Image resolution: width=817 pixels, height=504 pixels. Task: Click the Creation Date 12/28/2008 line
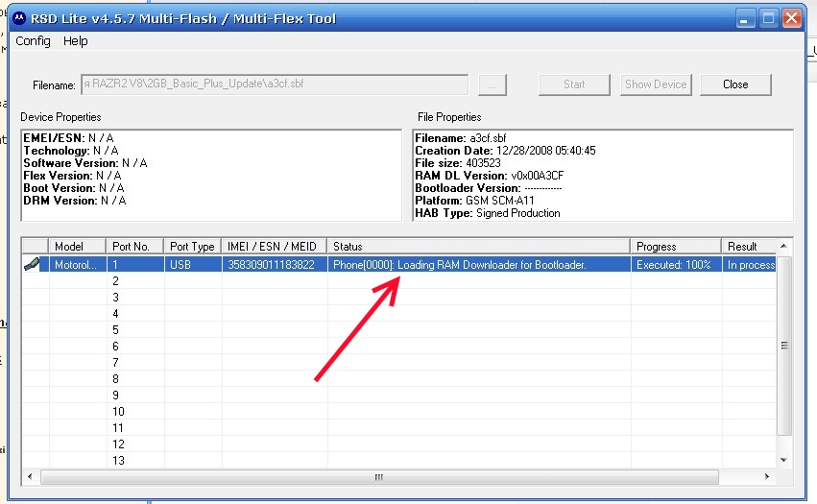click(x=505, y=151)
